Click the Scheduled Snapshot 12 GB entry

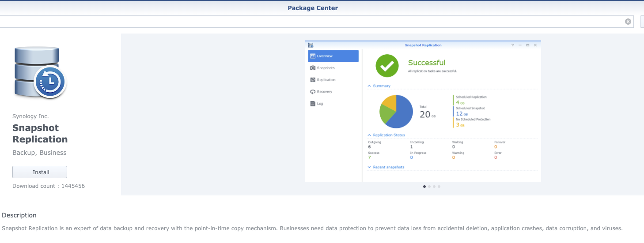[x=470, y=111]
